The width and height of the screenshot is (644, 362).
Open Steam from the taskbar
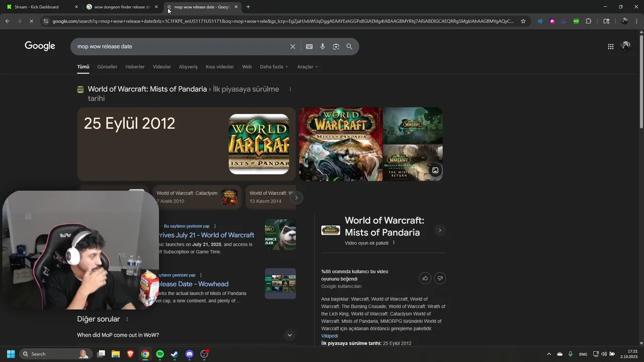[x=175, y=354]
